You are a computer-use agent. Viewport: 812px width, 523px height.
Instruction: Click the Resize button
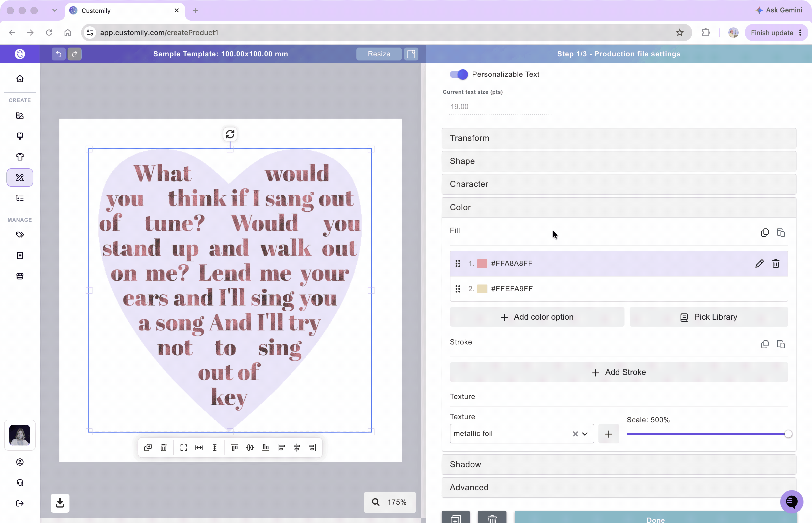click(x=379, y=54)
